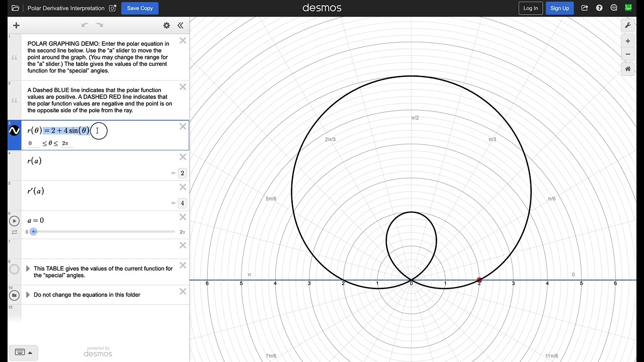Go to the Desmos logo link
This screenshot has width=644, height=362.
[x=322, y=8]
